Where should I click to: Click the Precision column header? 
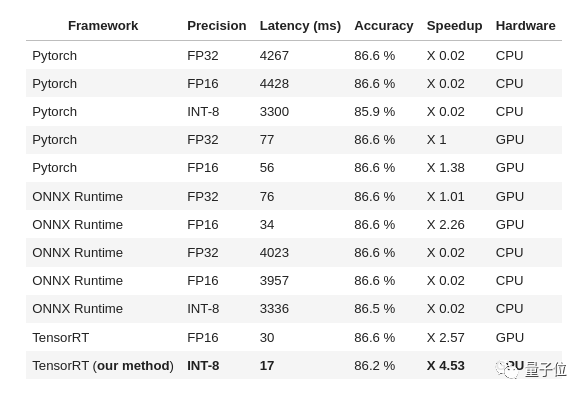click(x=217, y=26)
